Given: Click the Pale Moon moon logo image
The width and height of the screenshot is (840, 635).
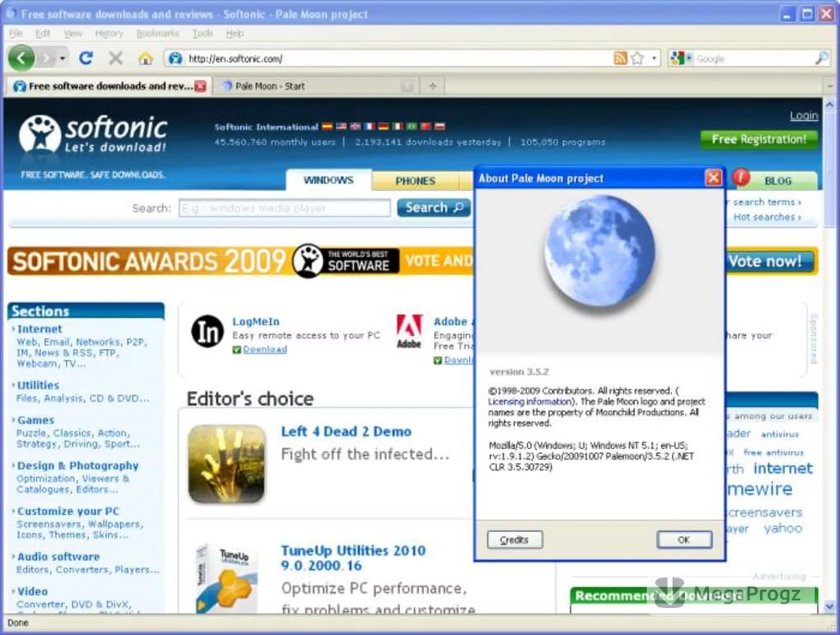Looking at the screenshot, I should [599, 251].
